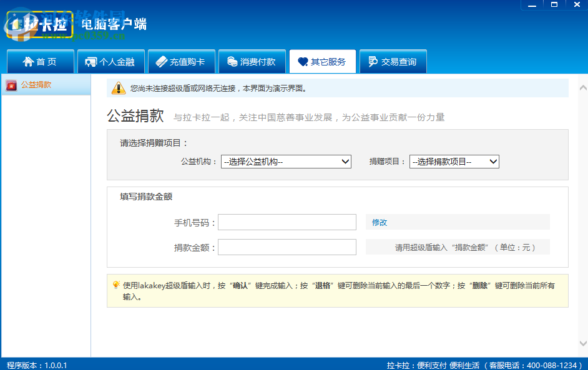Click the warning triangle icon
Screen dimensions: 588x370
click(119, 88)
